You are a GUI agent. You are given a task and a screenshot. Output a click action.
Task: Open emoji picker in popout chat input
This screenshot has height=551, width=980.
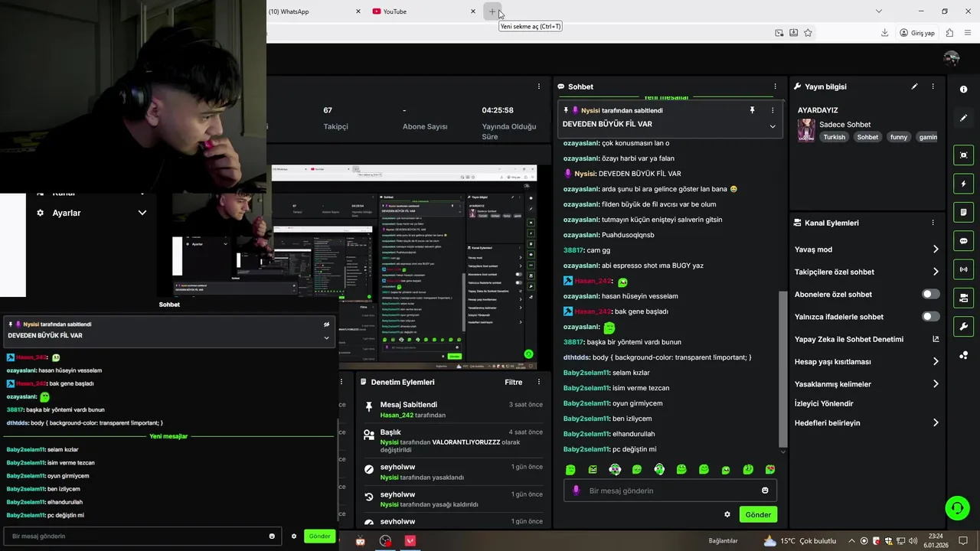tap(272, 536)
